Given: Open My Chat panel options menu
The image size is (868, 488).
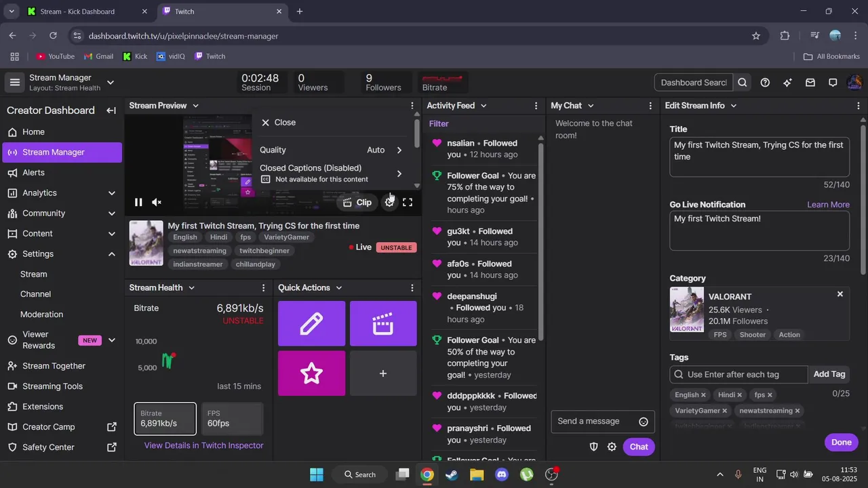Looking at the screenshot, I should pyautogui.click(x=650, y=106).
